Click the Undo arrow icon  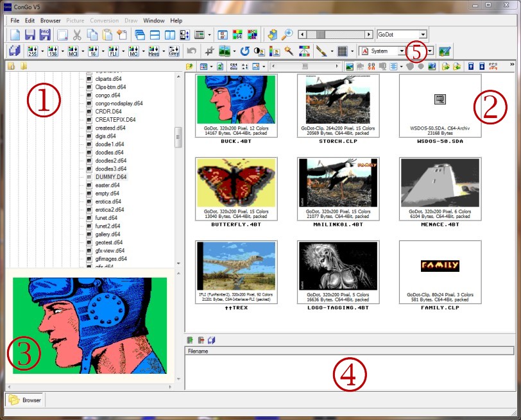[191, 51]
